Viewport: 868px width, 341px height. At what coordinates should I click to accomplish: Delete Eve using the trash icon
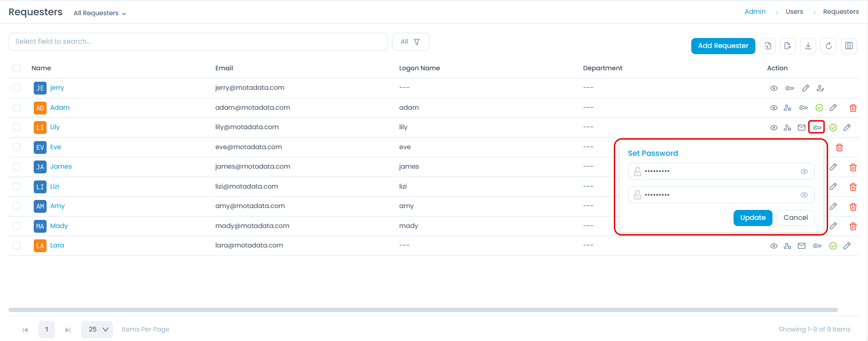click(x=839, y=148)
